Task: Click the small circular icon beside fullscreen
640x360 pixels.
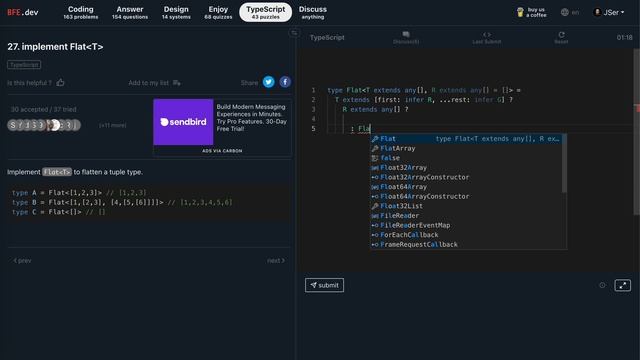Action: [x=602, y=285]
